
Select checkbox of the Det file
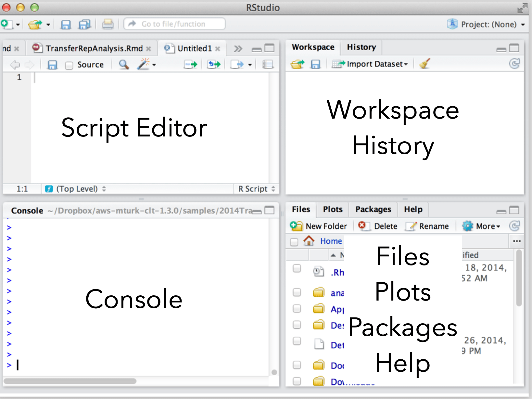(297, 341)
